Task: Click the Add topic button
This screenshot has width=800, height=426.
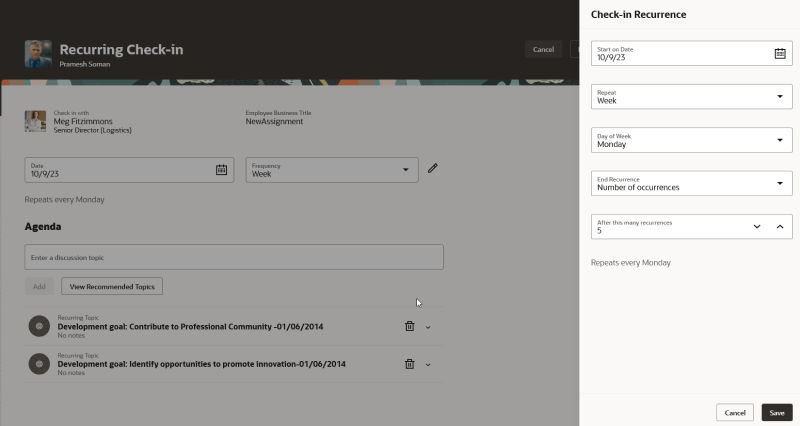Action: (x=39, y=286)
